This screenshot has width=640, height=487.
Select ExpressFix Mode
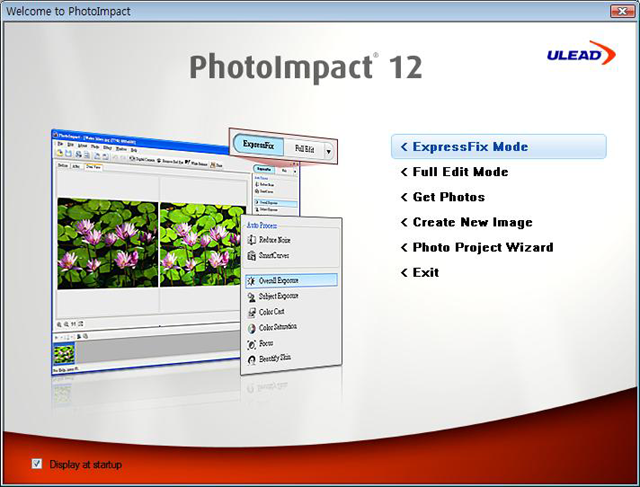click(498, 147)
